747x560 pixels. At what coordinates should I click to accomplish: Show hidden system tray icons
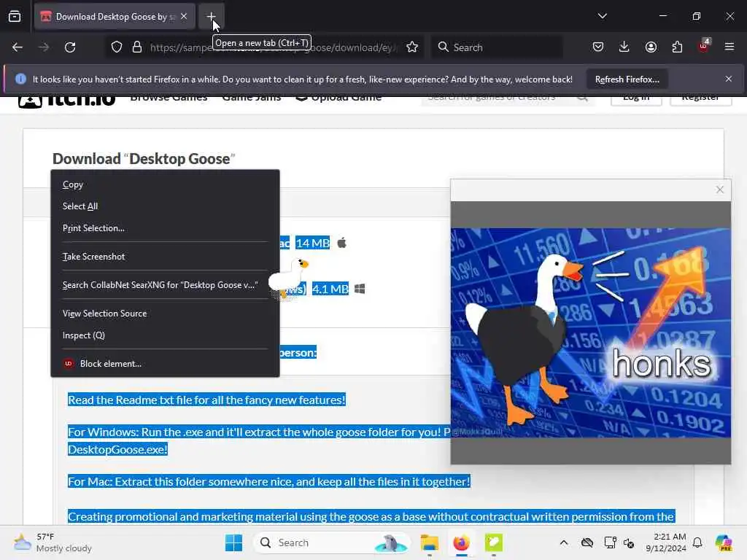tap(564, 542)
